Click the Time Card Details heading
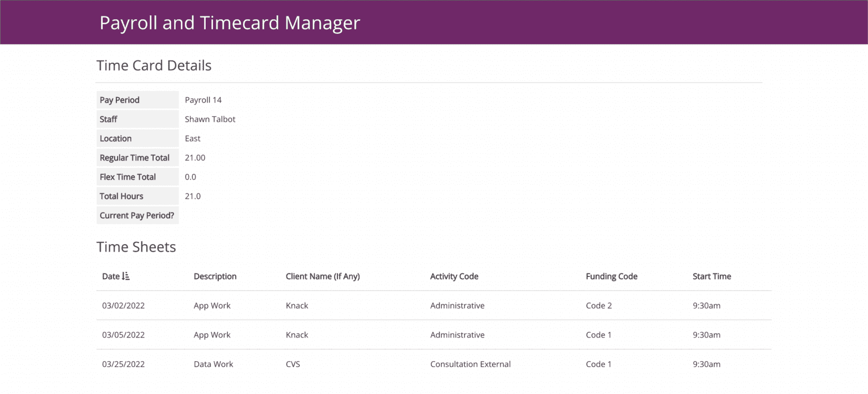This screenshot has height=394, width=868. coord(154,65)
